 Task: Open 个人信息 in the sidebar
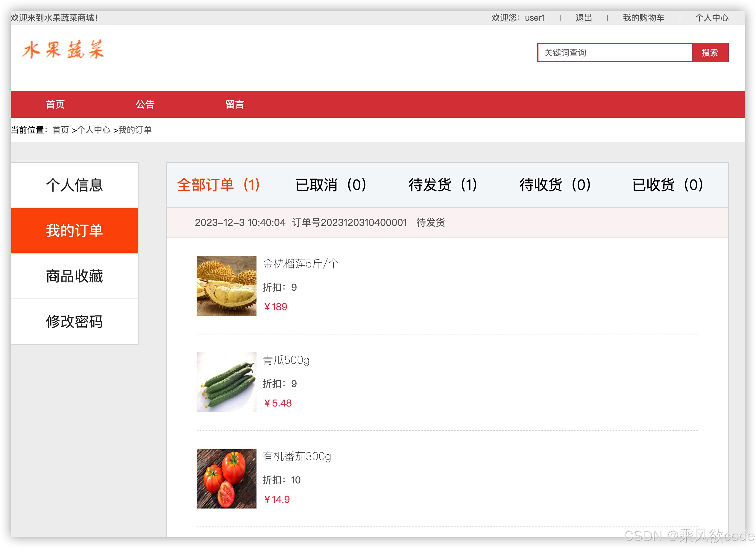[74, 185]
